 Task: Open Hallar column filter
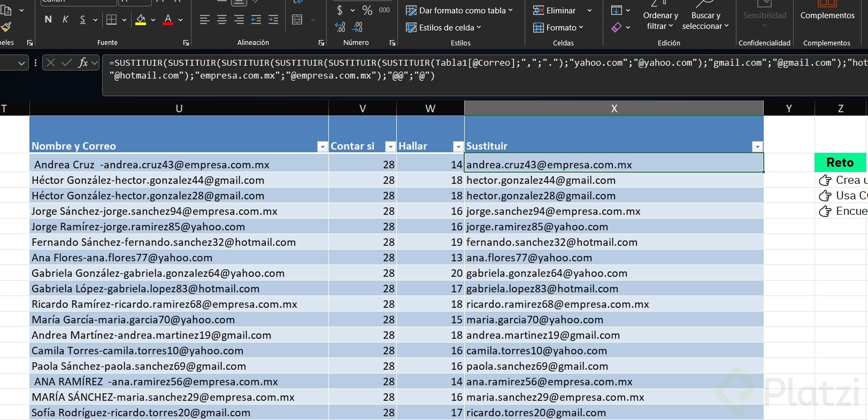coord(458,146)
